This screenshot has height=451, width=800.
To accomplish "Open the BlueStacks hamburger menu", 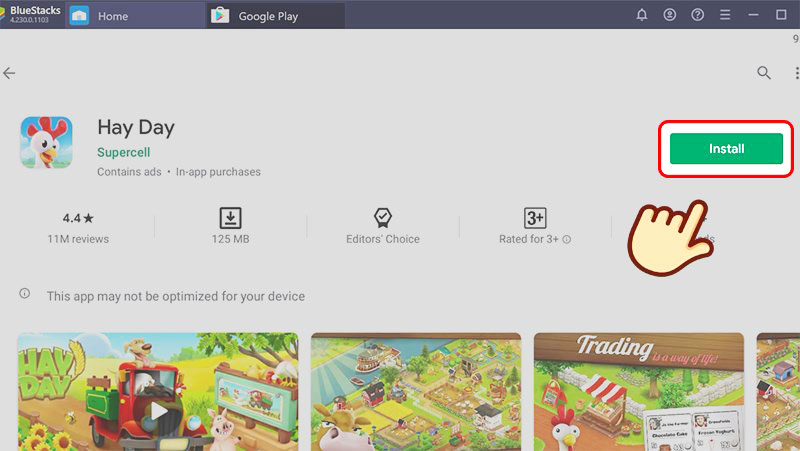I will click(725, 15).
